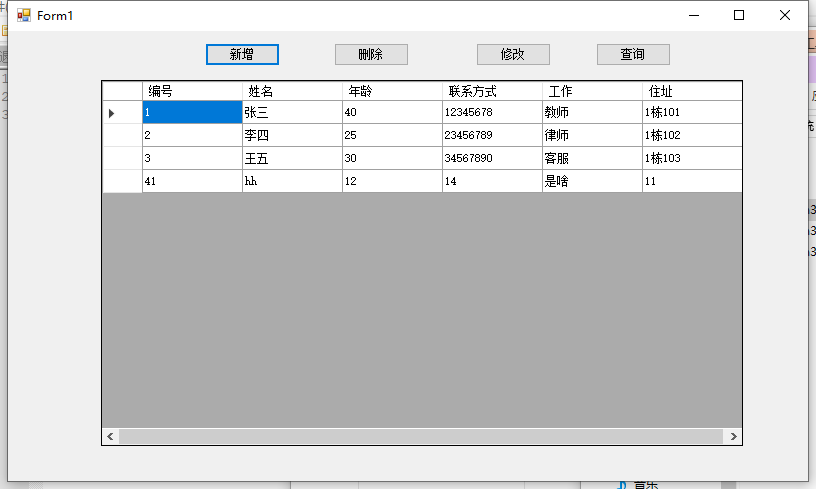Click the scroll left arrow of the grid
The image size is (816, 489).
click(x=111, y=437)
